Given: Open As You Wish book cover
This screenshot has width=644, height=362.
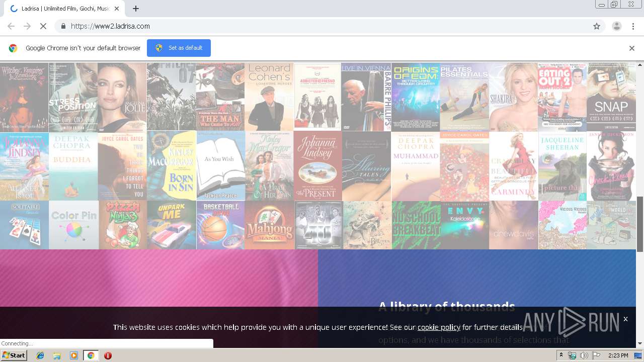Looking at the screenshot, I should pos(220,166).
